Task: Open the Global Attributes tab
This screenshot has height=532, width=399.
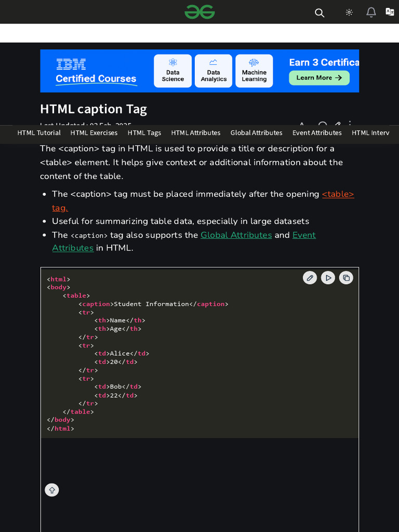Action: 257,132
